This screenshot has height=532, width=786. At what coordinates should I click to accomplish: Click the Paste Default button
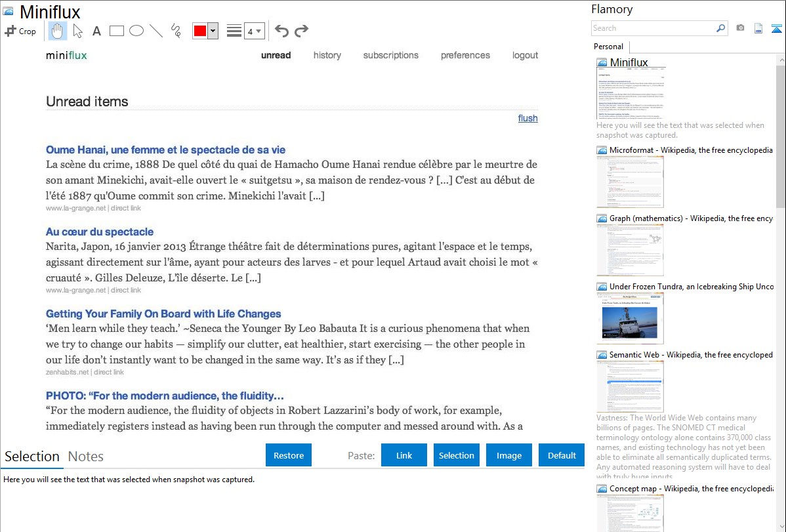(562, 455)
